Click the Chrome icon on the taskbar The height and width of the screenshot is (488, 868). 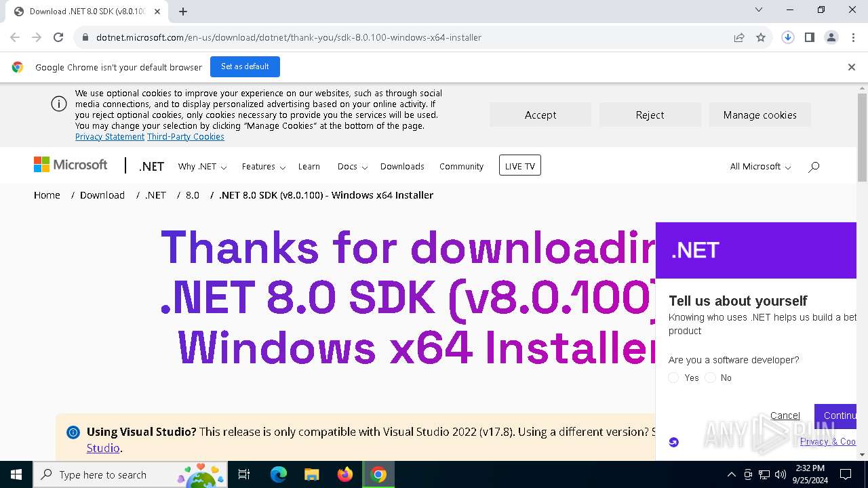pyautogui.click(x=378, y=474)
